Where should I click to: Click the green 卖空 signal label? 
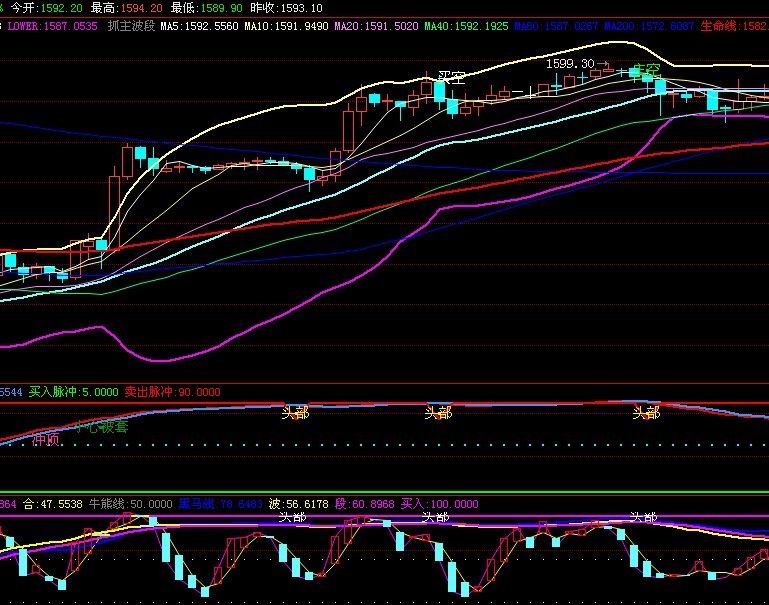tap(647, 70)
